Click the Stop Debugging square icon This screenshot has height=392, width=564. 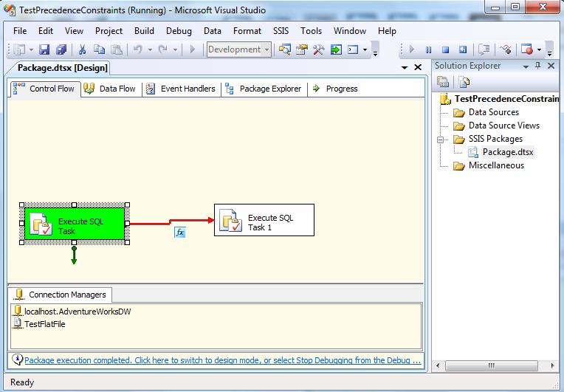[445, 50]
